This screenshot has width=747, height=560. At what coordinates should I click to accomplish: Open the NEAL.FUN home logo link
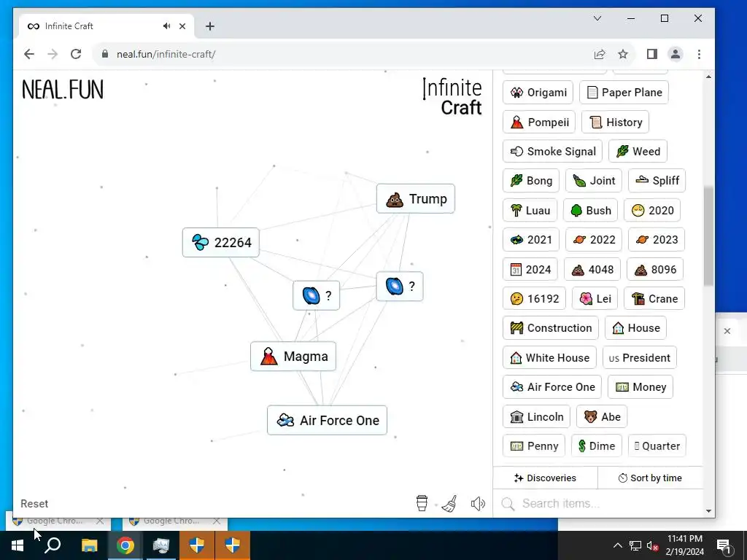point(63,90)
